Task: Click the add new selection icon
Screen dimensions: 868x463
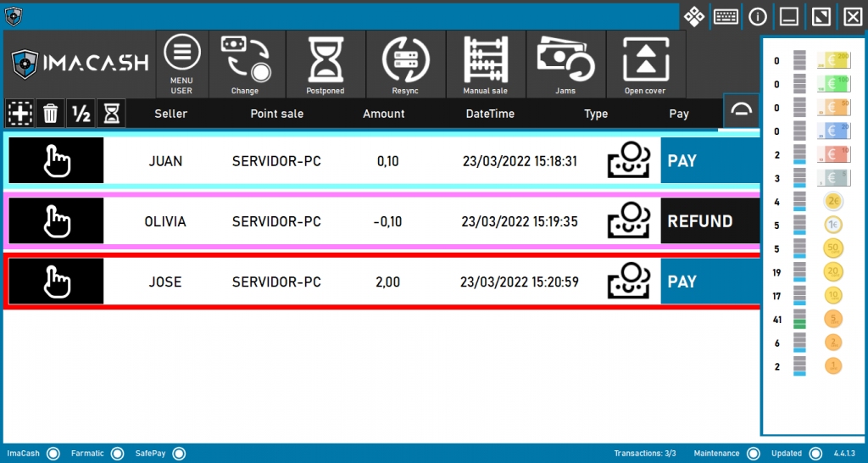Action: (x=19, y=113)
